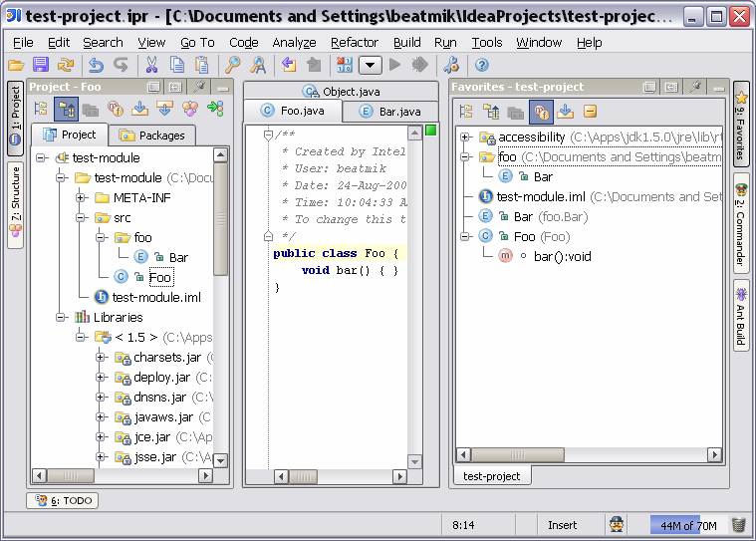Screen dimensions: 756x541
Task: Click the Open project folder toolbar icon
Action: 16,65
